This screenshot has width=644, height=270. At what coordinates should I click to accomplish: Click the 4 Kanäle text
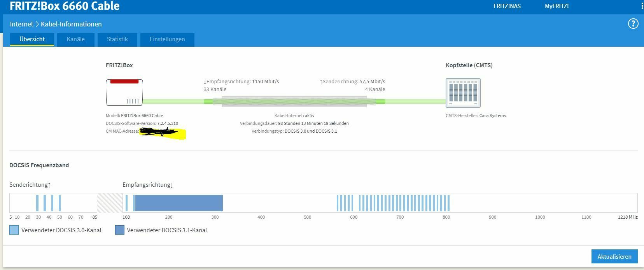pos(375,89)
